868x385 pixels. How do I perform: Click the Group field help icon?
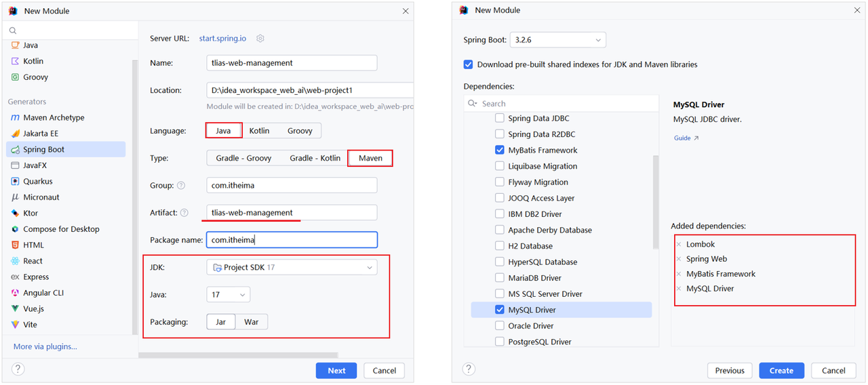click(180, 186)
